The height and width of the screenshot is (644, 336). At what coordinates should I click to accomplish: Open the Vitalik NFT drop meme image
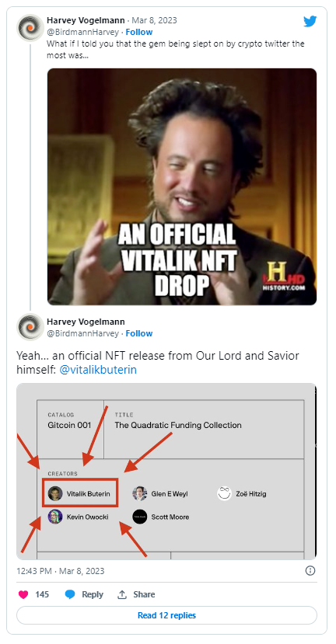[x=182, y=186]
